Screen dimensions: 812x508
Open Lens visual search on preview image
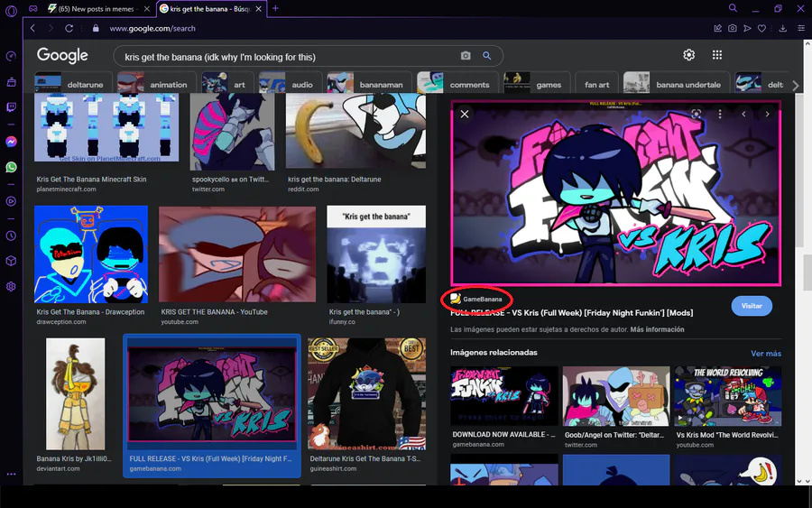click(696, 114)
